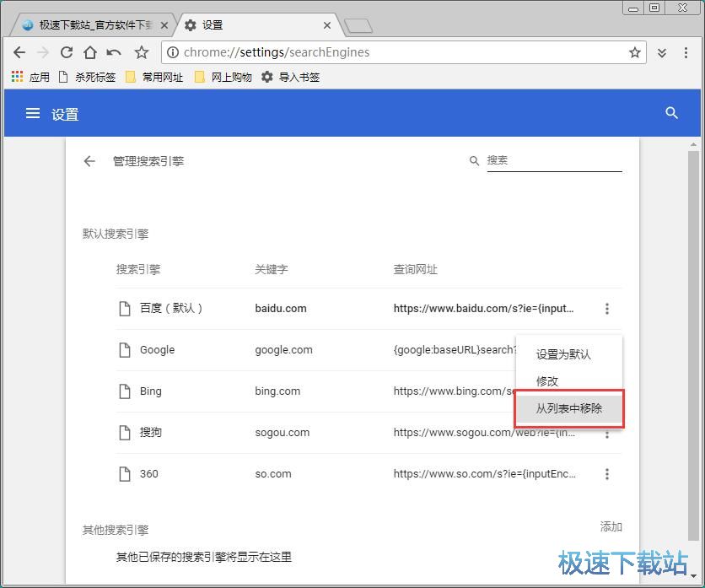Close the 极速下载站 tab
The height and width of the screenshot is (588, 705).
coord(164,25)
